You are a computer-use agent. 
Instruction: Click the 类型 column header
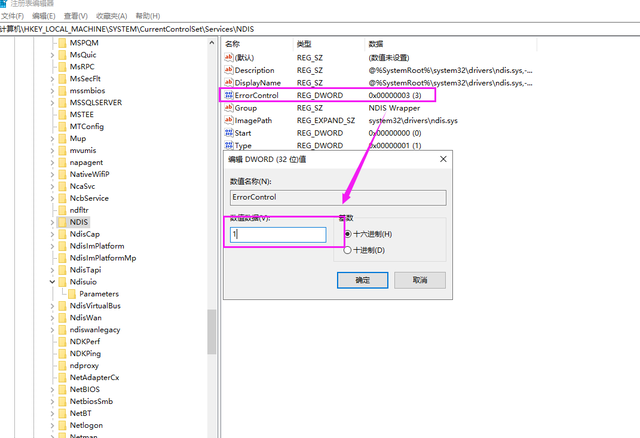(328, 44)
